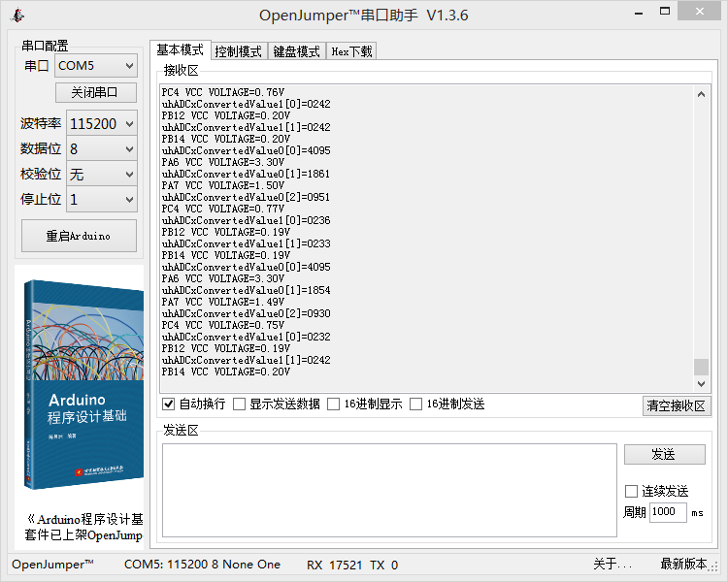Toggle the 自动换行 checkbox
This screenshot has width=728, height=582.
169,404
